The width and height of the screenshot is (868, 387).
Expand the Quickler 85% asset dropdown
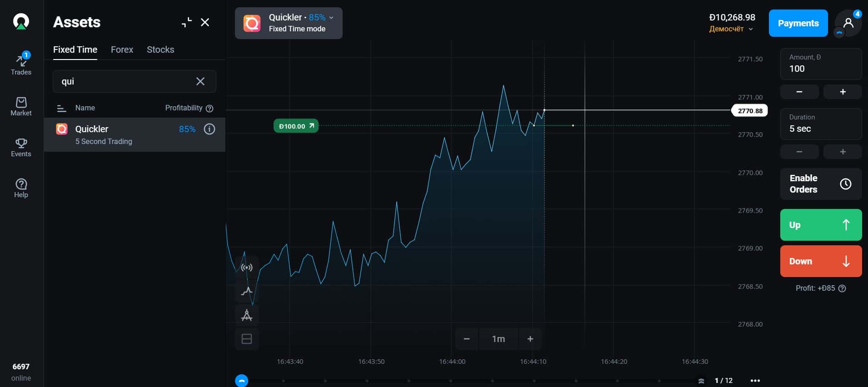289,23
